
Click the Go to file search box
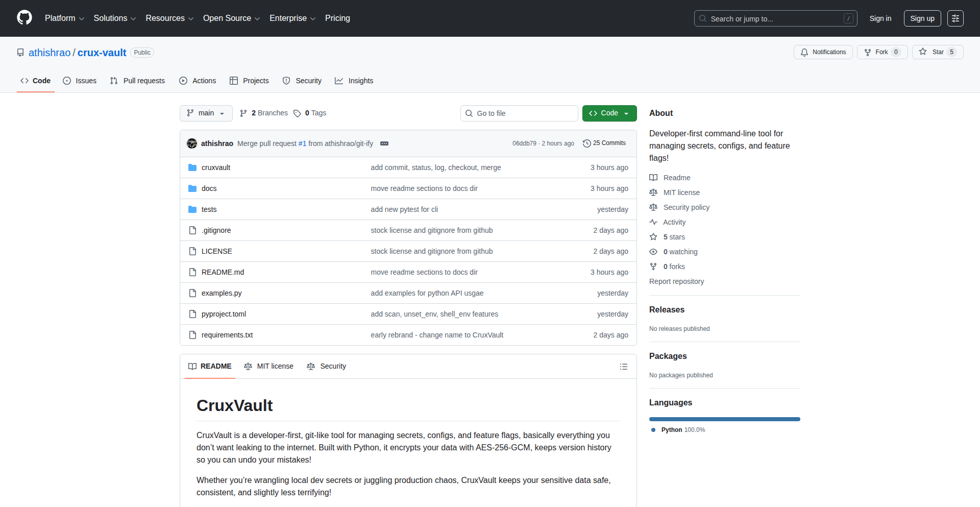[x=519, y=113]
